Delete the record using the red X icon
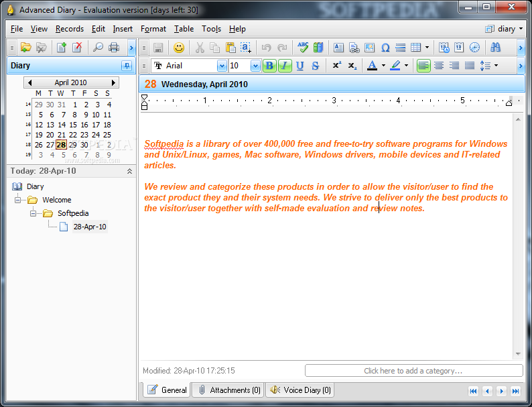 [77, 47]
